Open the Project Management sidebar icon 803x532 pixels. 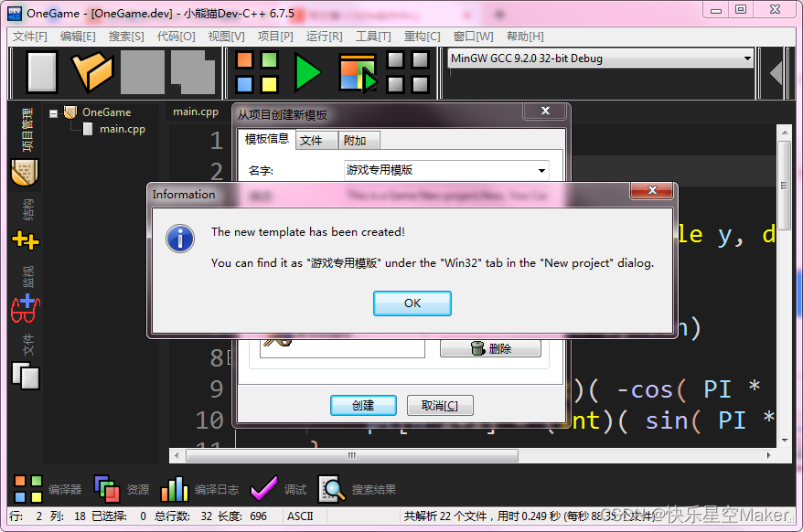point(25,173)
